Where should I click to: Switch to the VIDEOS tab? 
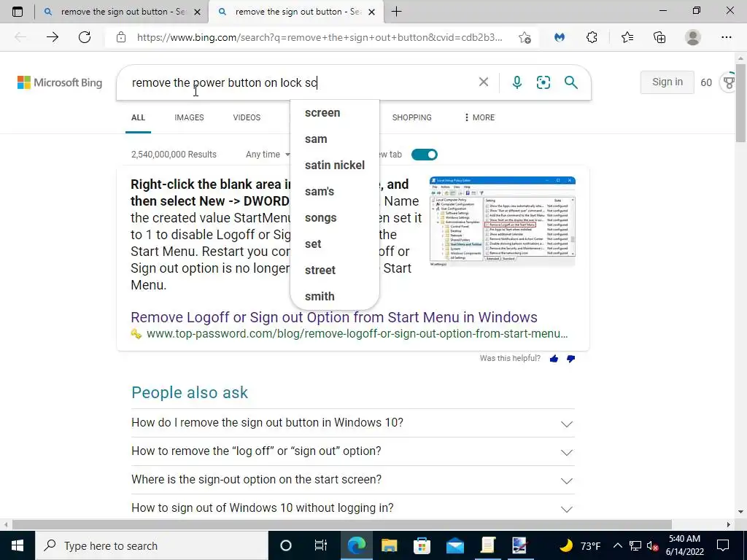[247, 117]
